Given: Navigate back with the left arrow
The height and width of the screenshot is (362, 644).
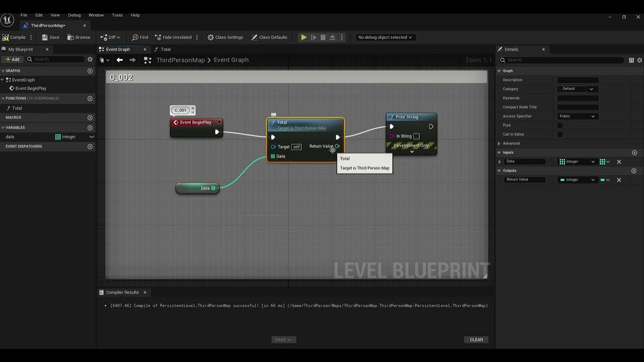Looking at the screenshot, I should tap(119, 60).
